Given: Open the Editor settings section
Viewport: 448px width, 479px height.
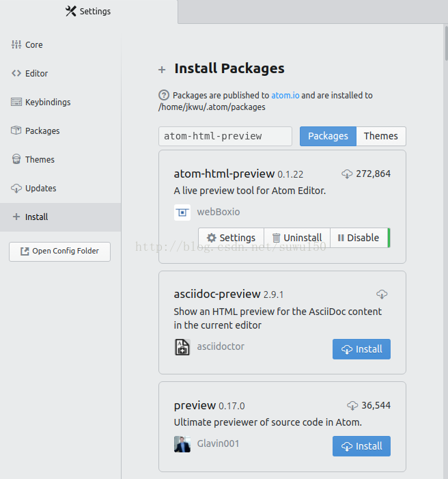Looking at the screenshot, I should [61, 73].
